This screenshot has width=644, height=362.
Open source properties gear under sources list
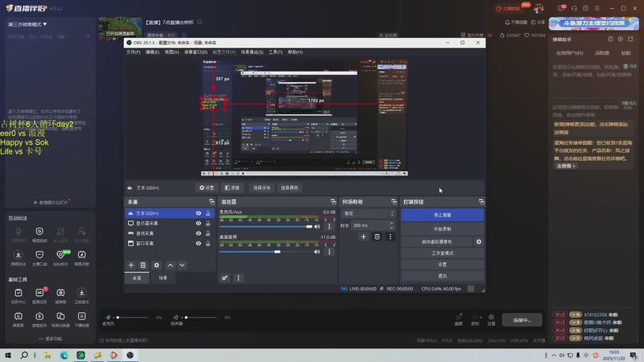(x=156, y=265)
